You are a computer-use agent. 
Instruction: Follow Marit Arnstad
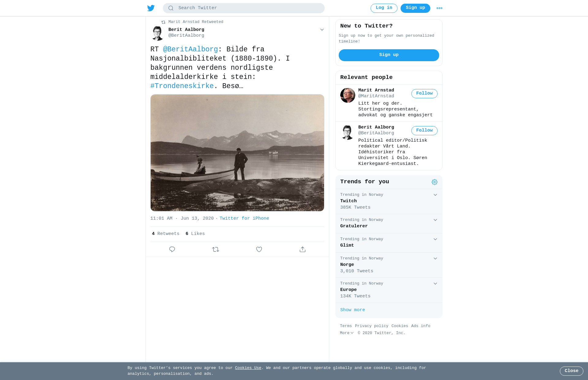click(x=424, y=94)
